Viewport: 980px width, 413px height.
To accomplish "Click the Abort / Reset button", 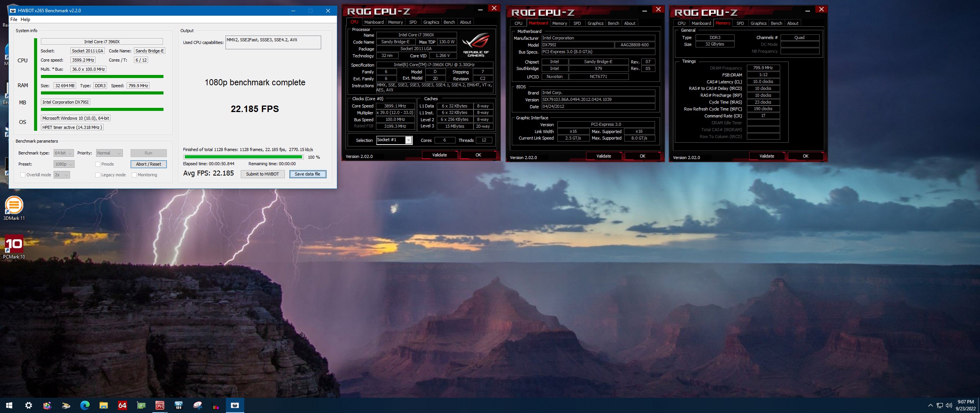I will 149,164.
